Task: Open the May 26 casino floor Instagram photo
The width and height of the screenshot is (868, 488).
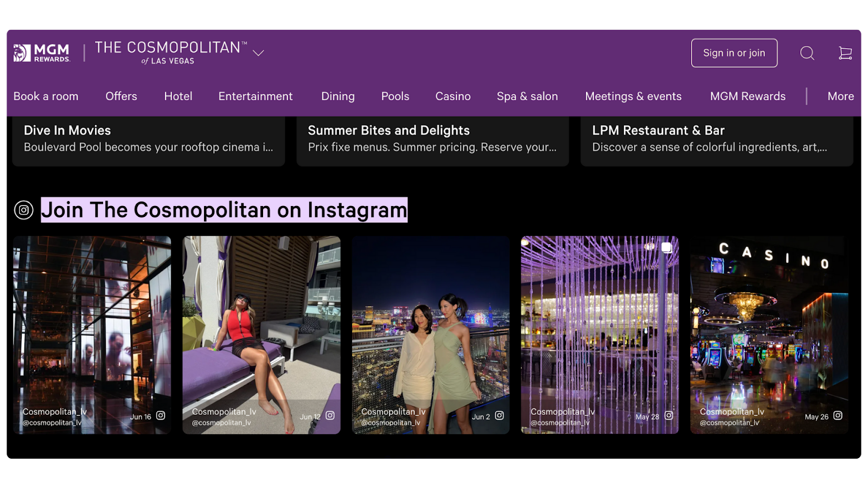Action: click(x=769, y=335)
